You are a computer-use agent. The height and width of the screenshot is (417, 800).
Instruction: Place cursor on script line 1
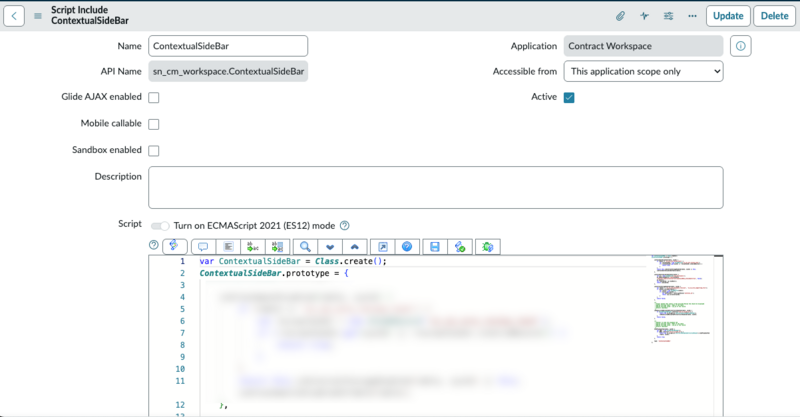(x=293, y=261)
